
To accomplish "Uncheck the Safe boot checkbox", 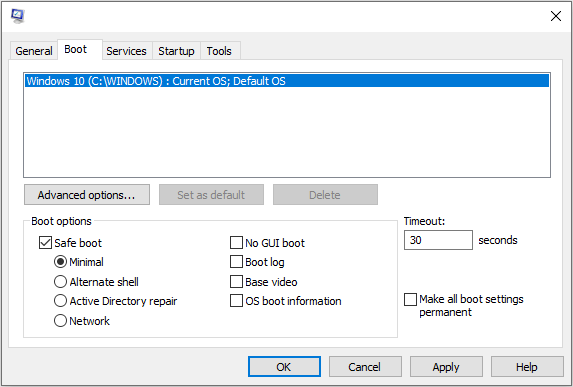I will click(45, 243).
